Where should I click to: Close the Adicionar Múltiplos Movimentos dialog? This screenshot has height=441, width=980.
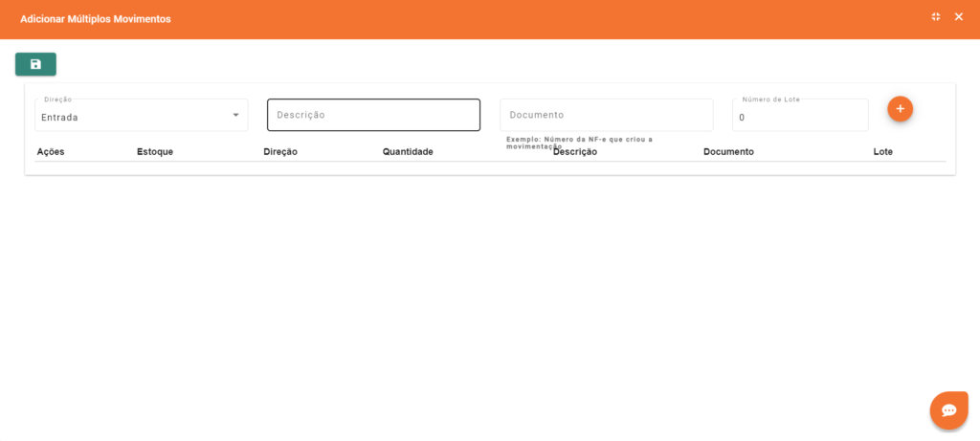pyautogui.click(x=959, y=17)
